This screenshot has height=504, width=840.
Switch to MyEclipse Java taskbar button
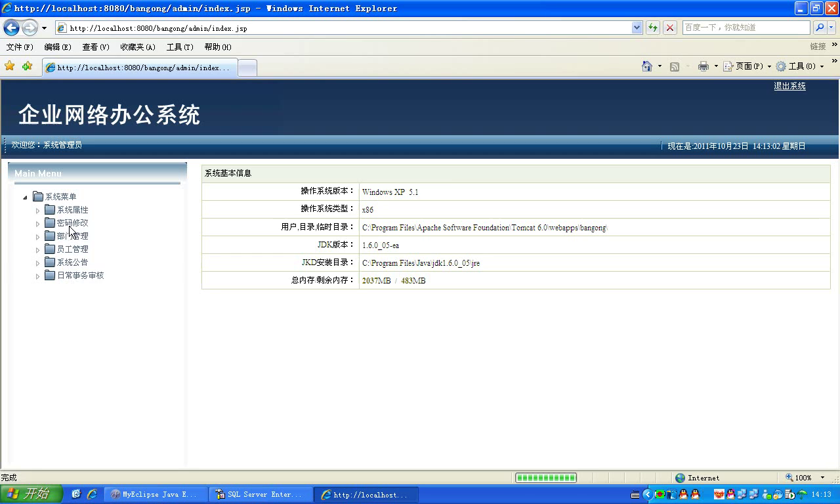tap(155, 495)
